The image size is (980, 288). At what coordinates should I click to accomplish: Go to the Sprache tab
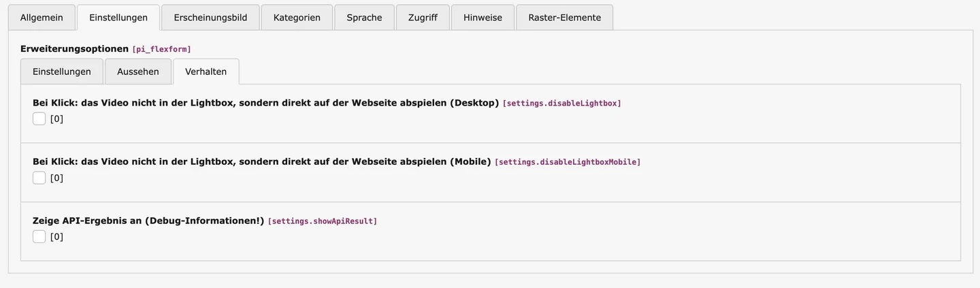[364, 18]
